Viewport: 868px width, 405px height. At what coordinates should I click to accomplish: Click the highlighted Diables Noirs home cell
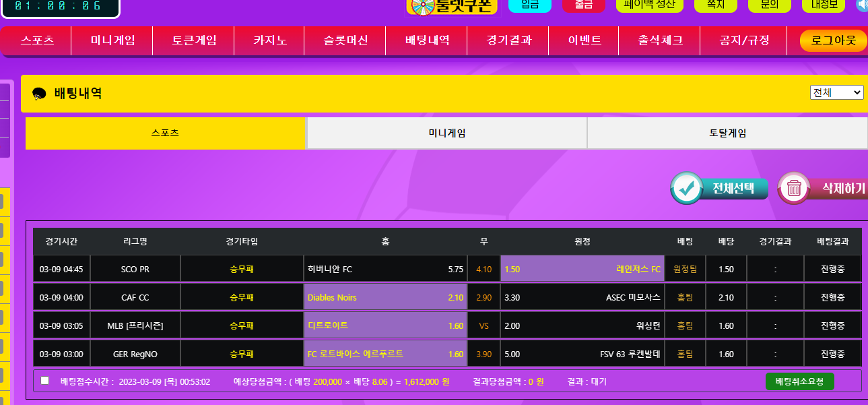point(385,297)
